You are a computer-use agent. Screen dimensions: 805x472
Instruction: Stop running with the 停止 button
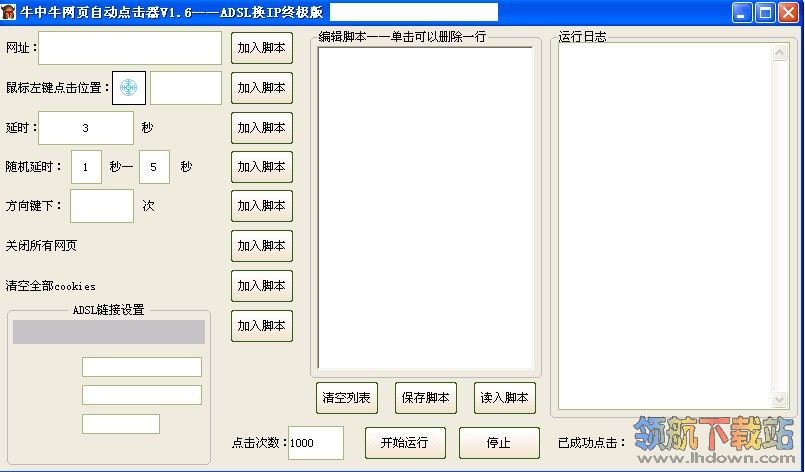click(x=499, y=443)
